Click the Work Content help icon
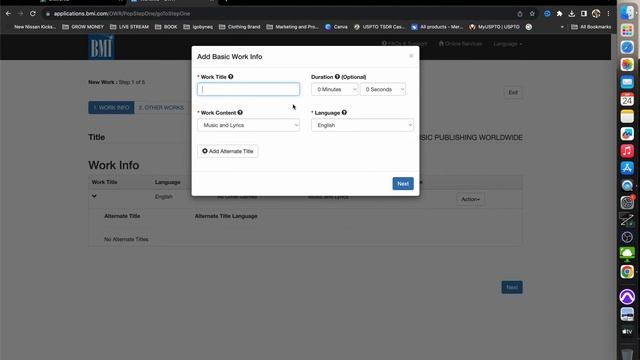640x360 pixels. coord(240,112)
